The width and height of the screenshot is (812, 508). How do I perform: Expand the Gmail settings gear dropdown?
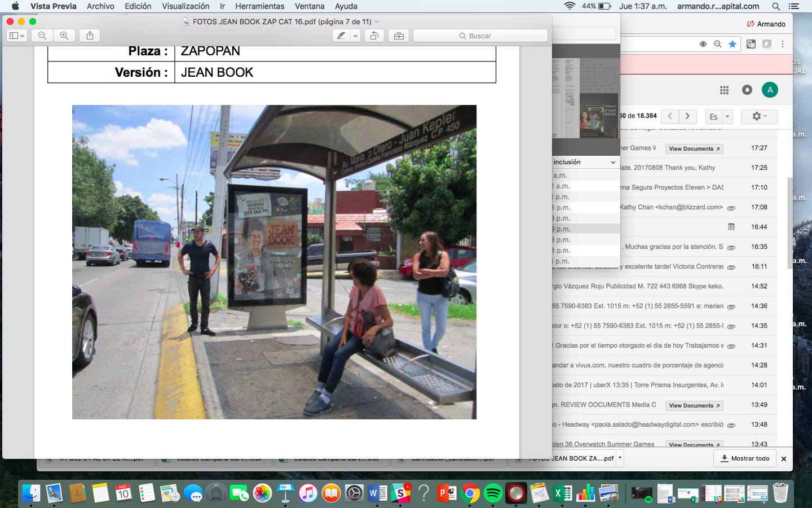[x=759, y=116]
